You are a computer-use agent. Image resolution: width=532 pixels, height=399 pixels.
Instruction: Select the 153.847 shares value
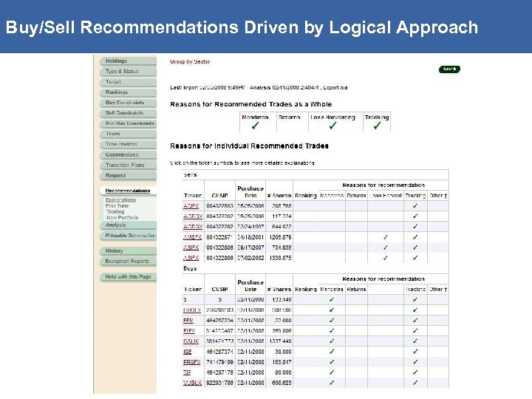[x=282, y=362]
